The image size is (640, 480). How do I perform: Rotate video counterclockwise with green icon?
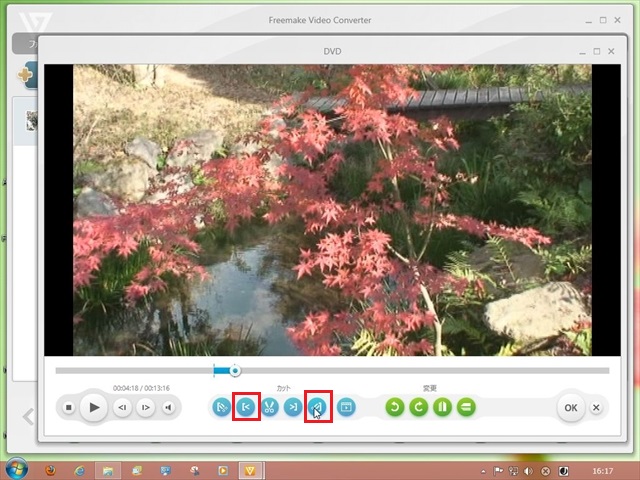tap(395, 407)
